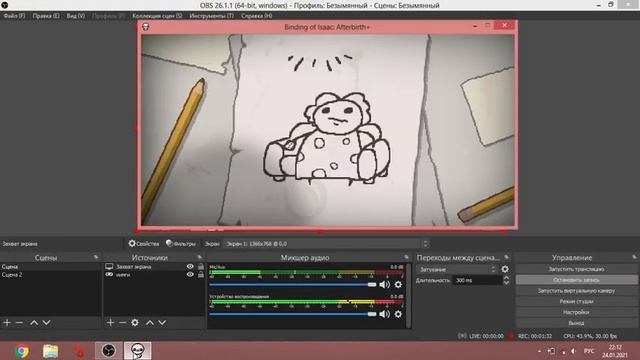Click the volume icon in system tray
Viewport: 640px width, 360px height.
click(574, 351)
